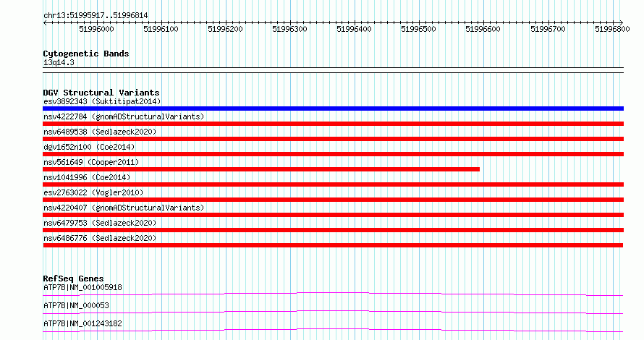The image size is (644, 340).
Task: Open variant nsv6479753 (Sedlazeck2020) label
Action: pos(100,223)
